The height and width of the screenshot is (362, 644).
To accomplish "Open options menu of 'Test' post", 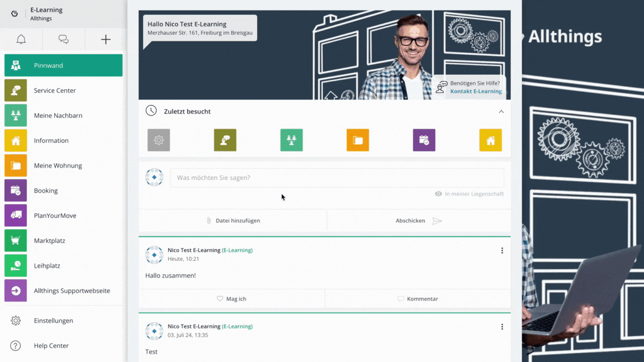I will (502, 327).
